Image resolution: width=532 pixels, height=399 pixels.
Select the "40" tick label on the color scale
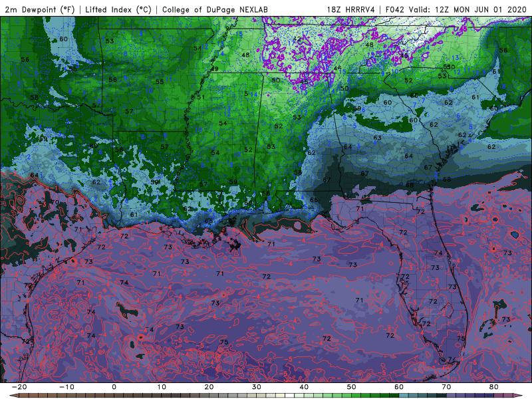pyautogui.click(x=304, y=387)
